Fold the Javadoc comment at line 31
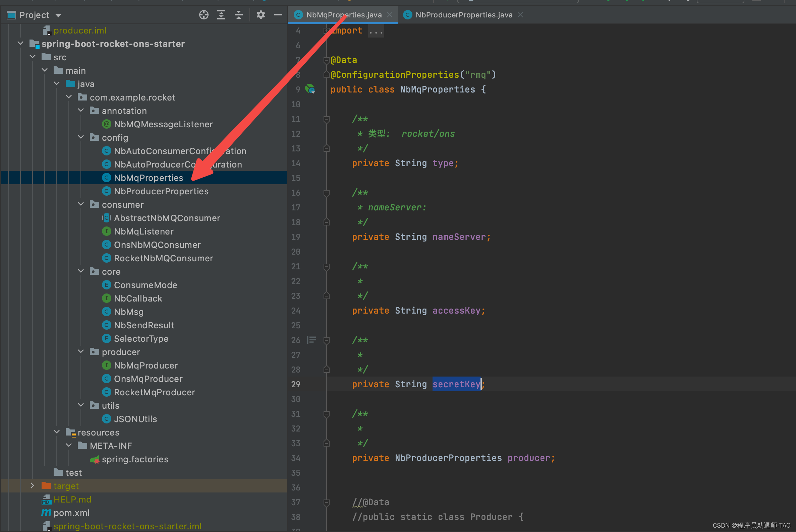The height and width of the screenshot is (532, 796). coord(326,414)
